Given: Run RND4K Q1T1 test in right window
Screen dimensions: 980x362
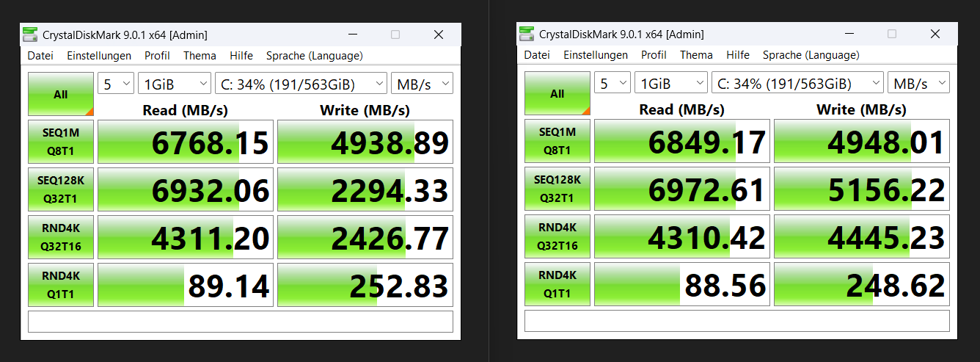Looking at the screenshot, I should 557,284.
